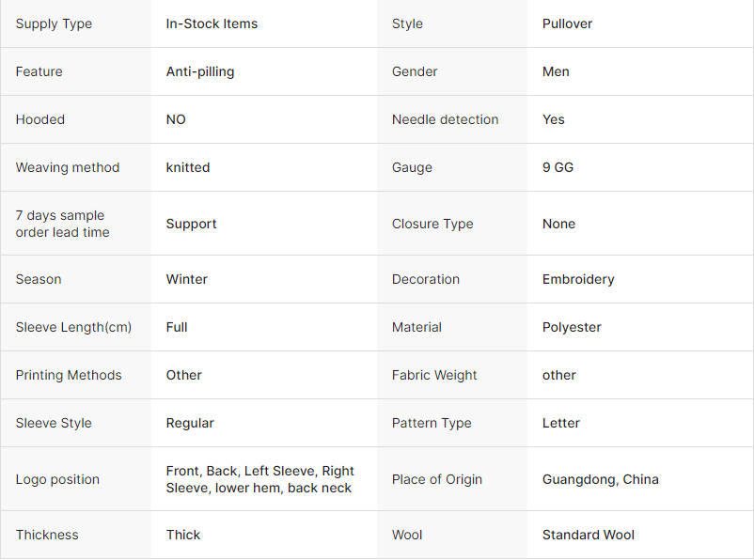The height and width of the screenshot is (560, 754).
Task: Click the 9 GG gauge value
Action: coord(558,167)
